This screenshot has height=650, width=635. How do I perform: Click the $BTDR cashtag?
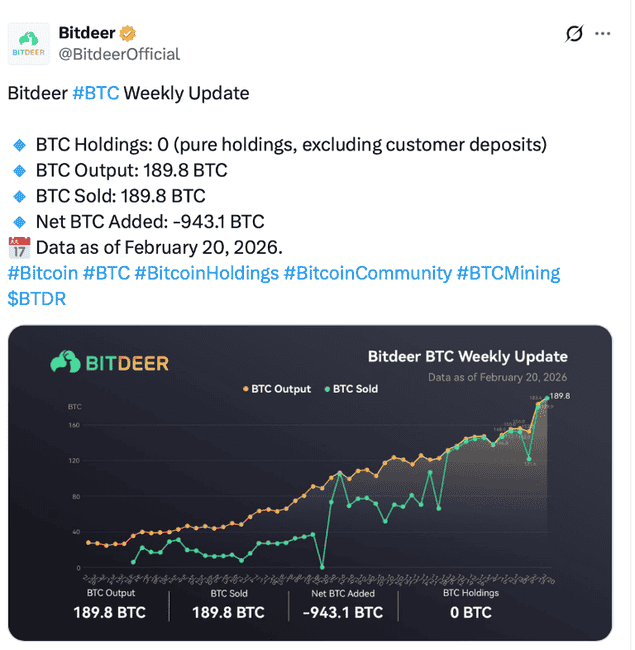[x=37, y=299]
